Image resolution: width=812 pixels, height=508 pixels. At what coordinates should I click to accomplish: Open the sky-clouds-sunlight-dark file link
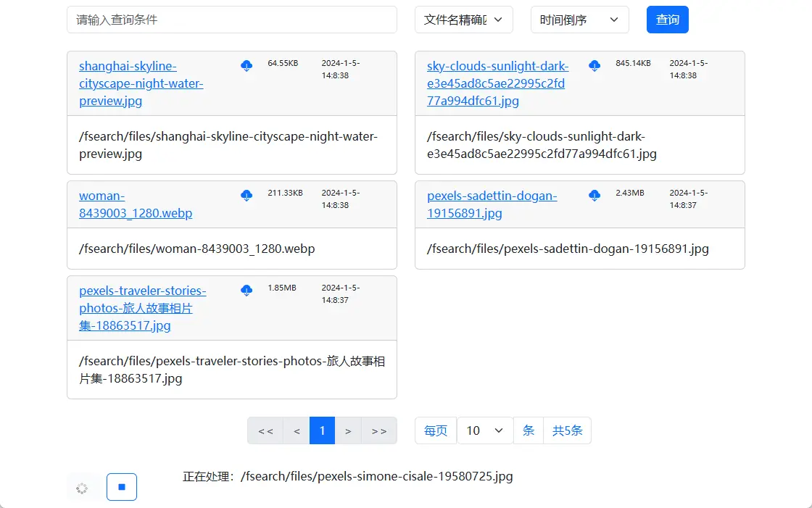[497, 83]
